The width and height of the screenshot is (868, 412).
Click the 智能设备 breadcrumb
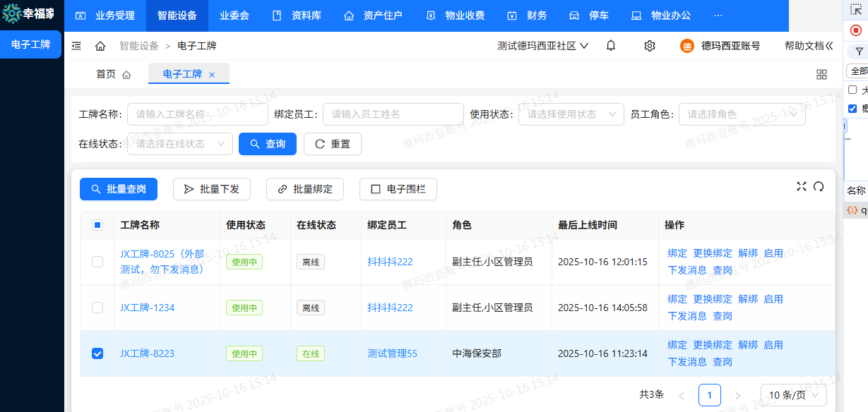tap(139, 46)
